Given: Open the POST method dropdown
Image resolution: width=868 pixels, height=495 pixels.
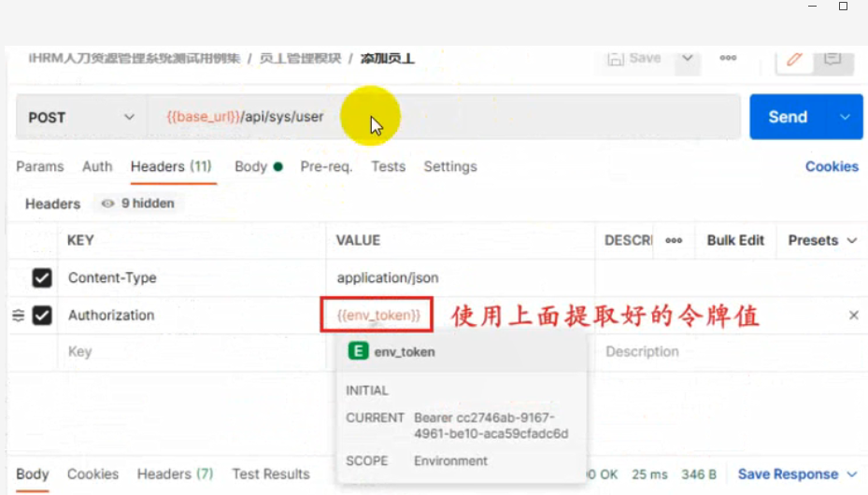Looking at the screenshot, I should pos(81,118).
